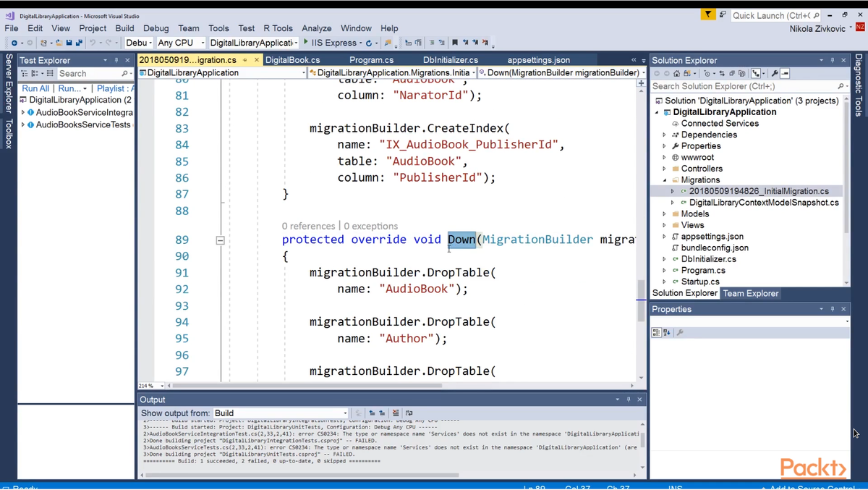Image resolution: width=868 pixels, height=490 pixels.
Task: Toggle Word Wrap icon in Output toolbar
Action: click(409, 413)
